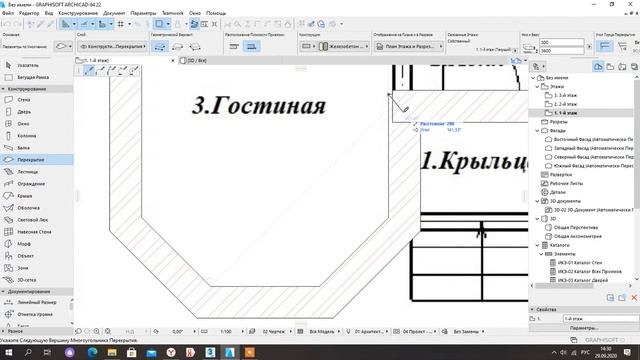
Task: Toggle first reference plane position option
Action: click(x=234, y=47)
